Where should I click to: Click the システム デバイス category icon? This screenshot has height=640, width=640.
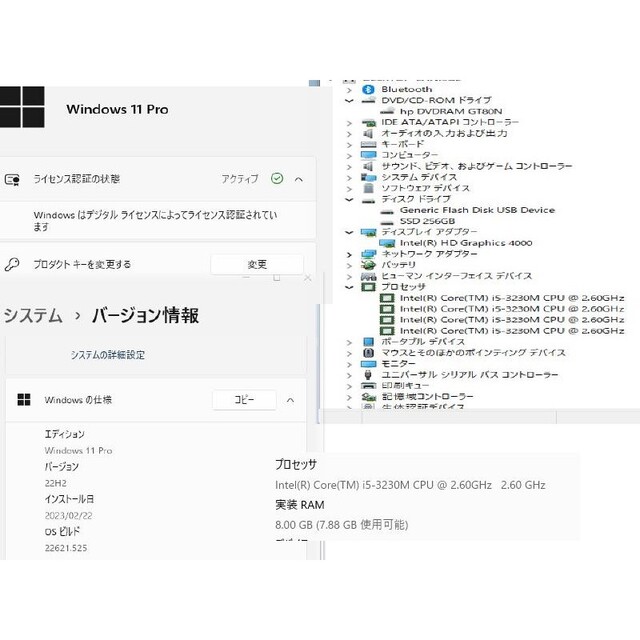(368, 178)
